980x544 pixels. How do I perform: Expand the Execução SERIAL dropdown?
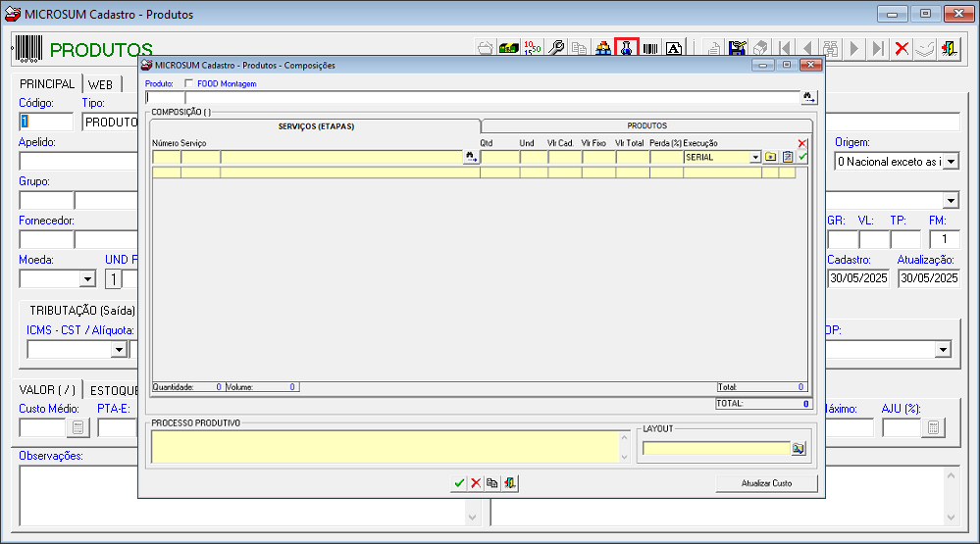point(755,157)
